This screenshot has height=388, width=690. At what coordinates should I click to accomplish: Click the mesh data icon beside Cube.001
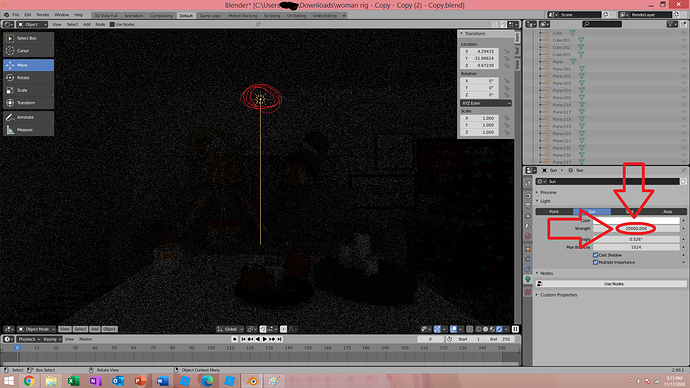pyautogui.click(x=581, y=40)
